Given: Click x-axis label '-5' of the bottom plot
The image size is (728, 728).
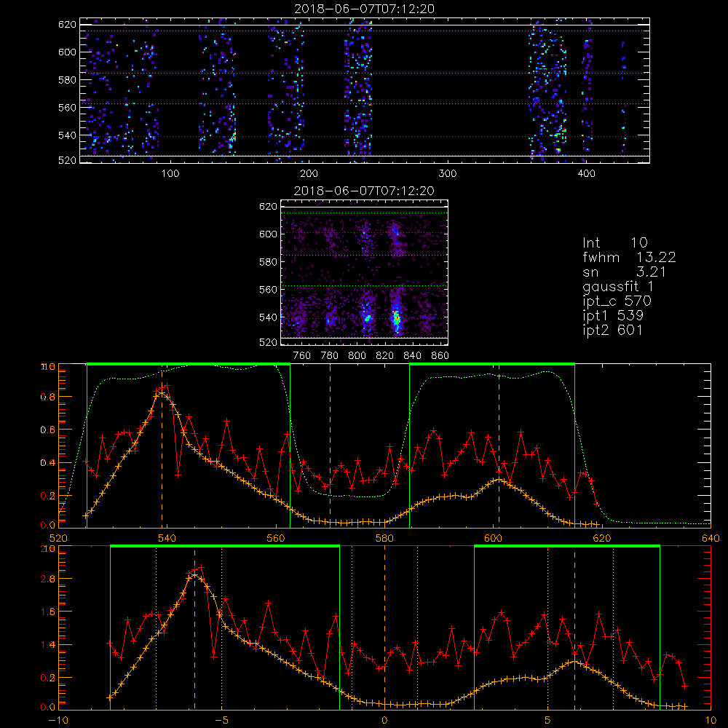Looking at the screenshot, I should pos(221,721).
